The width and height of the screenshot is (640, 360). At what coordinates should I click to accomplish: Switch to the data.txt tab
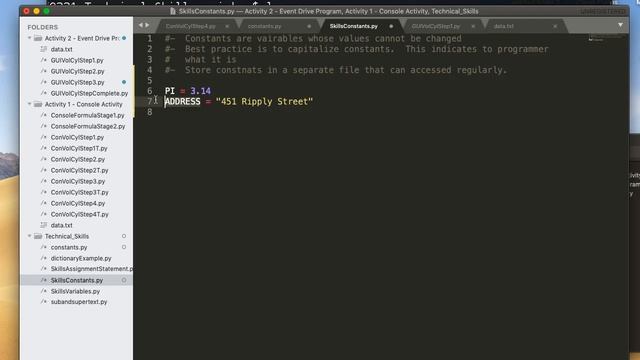click(504, 26)
